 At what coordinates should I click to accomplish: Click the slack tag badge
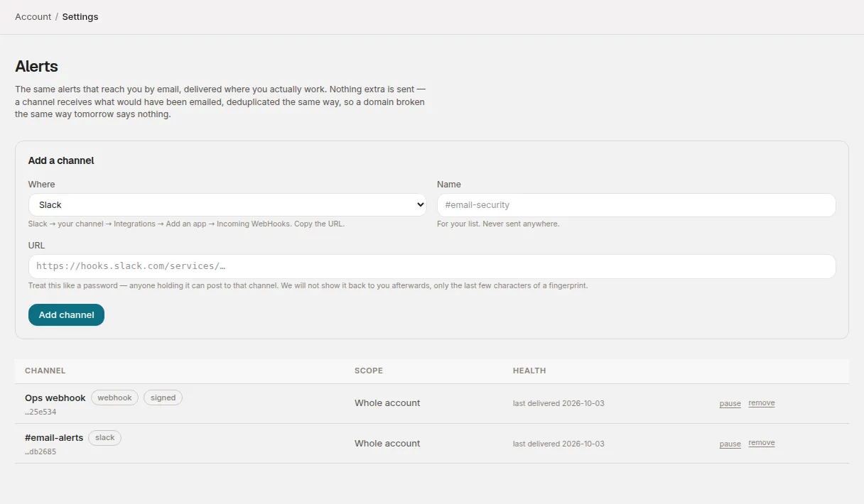click(104, 437)
